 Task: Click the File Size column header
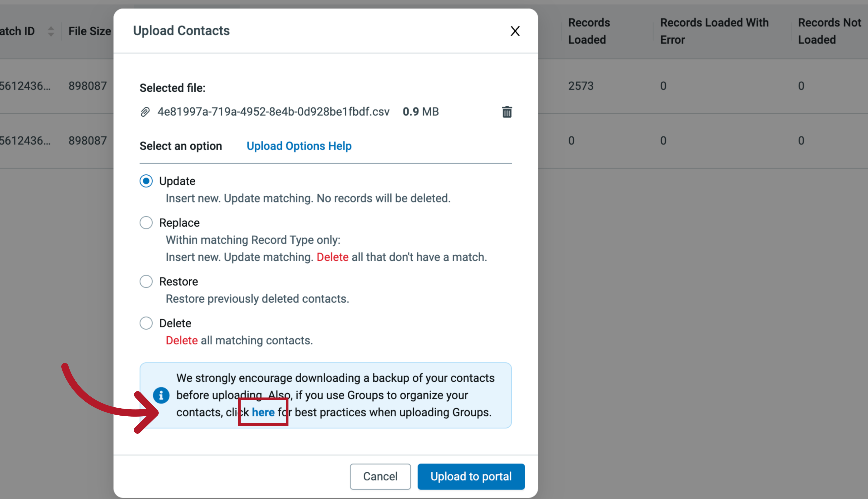tap(89, 31)
